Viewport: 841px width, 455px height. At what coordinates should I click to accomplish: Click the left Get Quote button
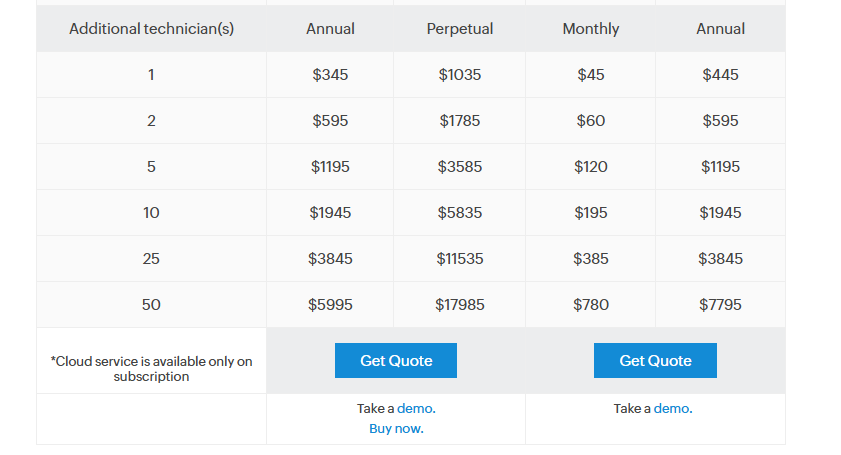click(x=396, y=361)
